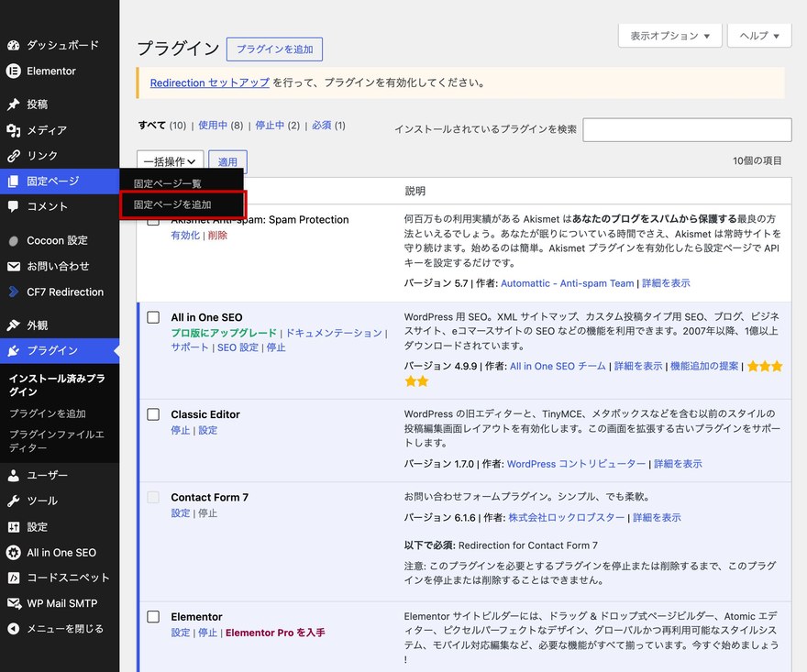Click the gear icon for All in One SEO
Image resolution: width=807 pixels, height=672 pixels.
[14, 553]
